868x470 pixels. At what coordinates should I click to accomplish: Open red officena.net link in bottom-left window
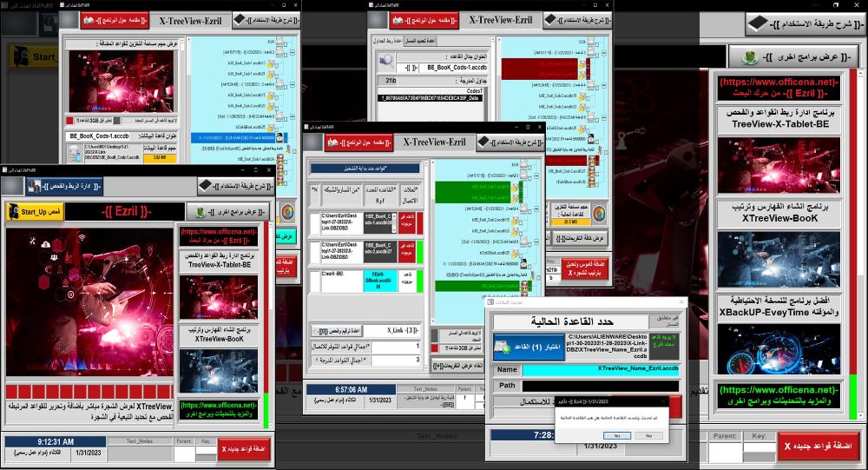(x=218, y=236)
